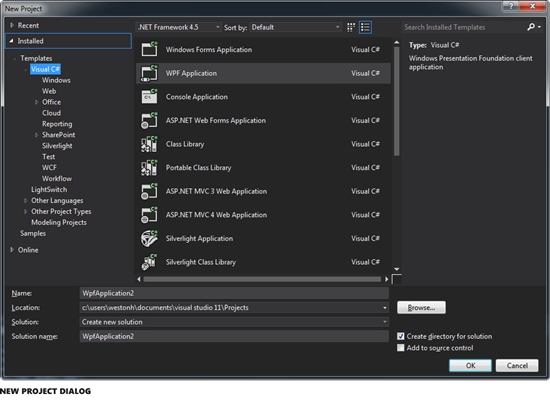This screenshot has height=403, width=550.
Task: Open the Location path dropdown
Action: pos(385,308)
